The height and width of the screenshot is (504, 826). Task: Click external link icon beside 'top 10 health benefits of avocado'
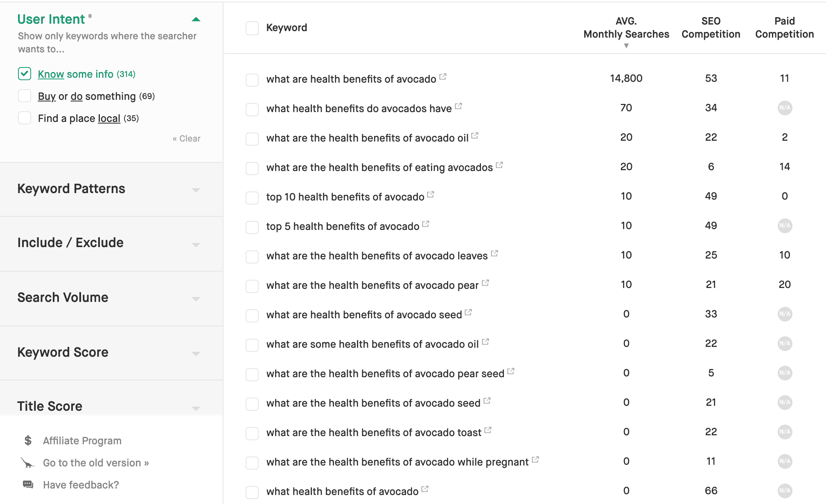pyautogui.click(x=431, y=194)
